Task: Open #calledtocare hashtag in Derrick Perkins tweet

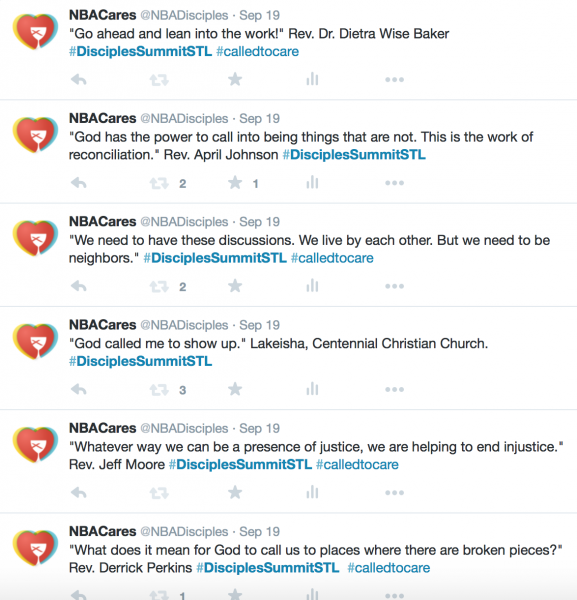Action: tap(389, 568)
